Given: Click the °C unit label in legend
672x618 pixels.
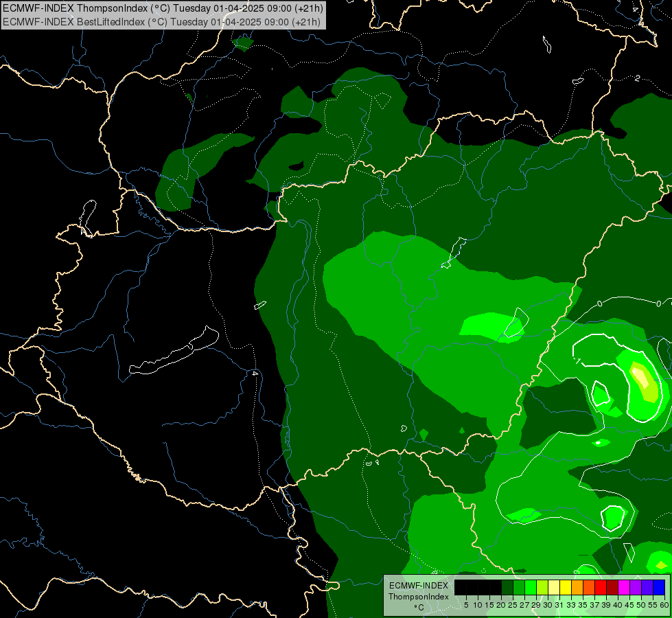Looking at the screenshot, I should (419, 608).
